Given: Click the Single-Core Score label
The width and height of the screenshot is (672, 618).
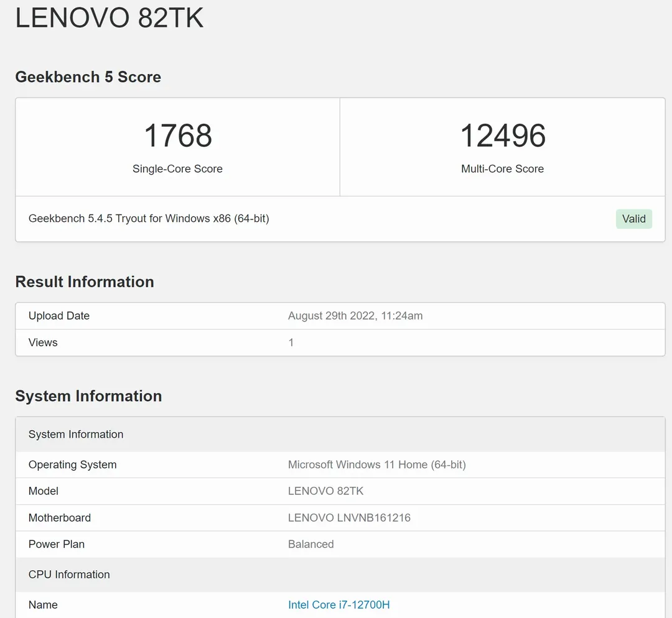Looking at the screenshot, I should [177, 169].
